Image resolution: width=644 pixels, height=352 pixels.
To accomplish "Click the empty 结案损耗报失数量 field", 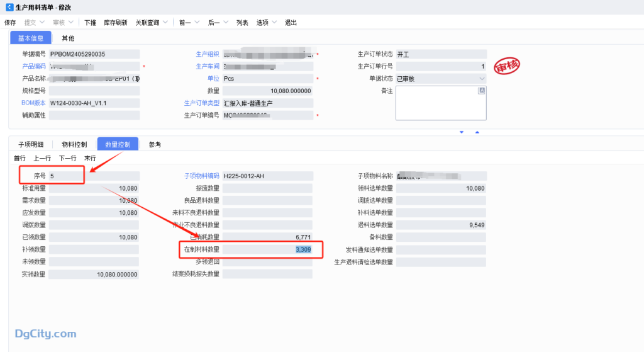I will (x=268, y=274).
